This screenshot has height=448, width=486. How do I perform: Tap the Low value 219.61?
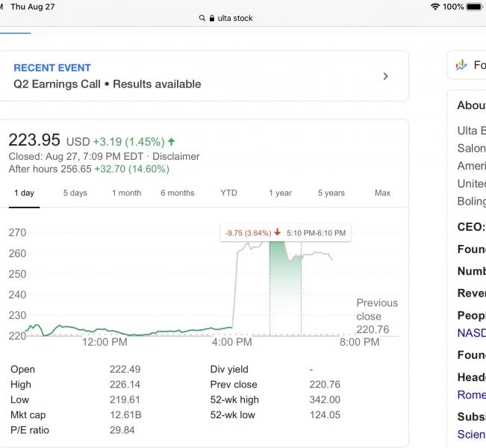coord(125,399)
